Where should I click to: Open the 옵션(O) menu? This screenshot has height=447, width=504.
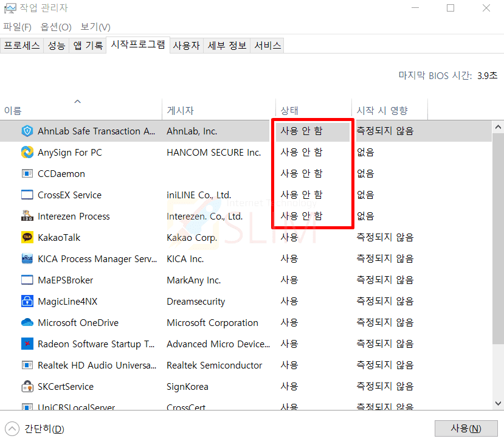[56, 27]
